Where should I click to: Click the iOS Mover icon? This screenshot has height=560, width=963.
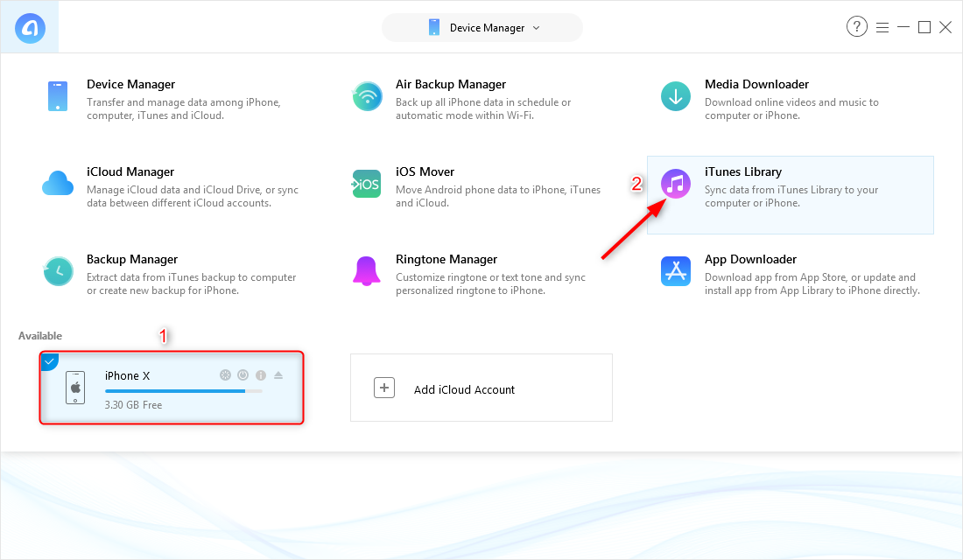[x=367, y=184]
